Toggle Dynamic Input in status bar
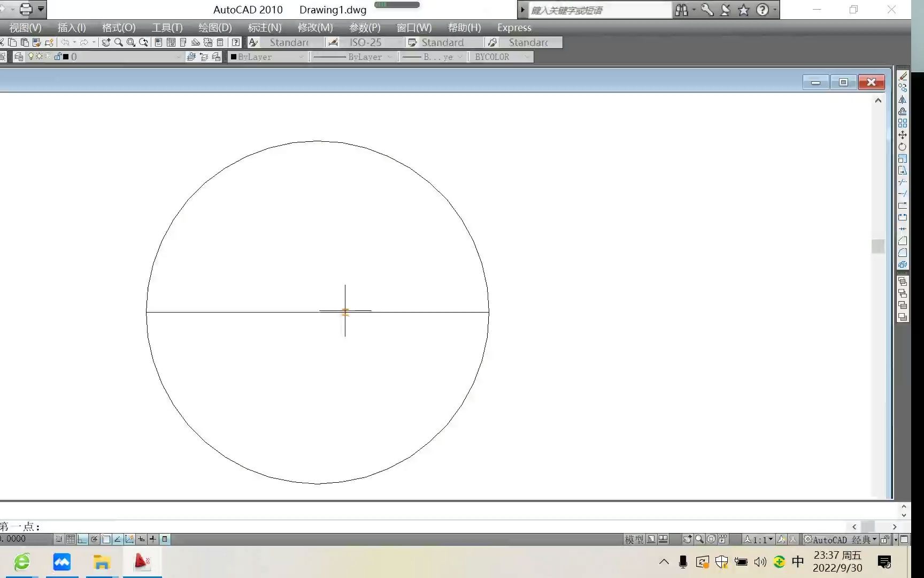 pos(141,539)
